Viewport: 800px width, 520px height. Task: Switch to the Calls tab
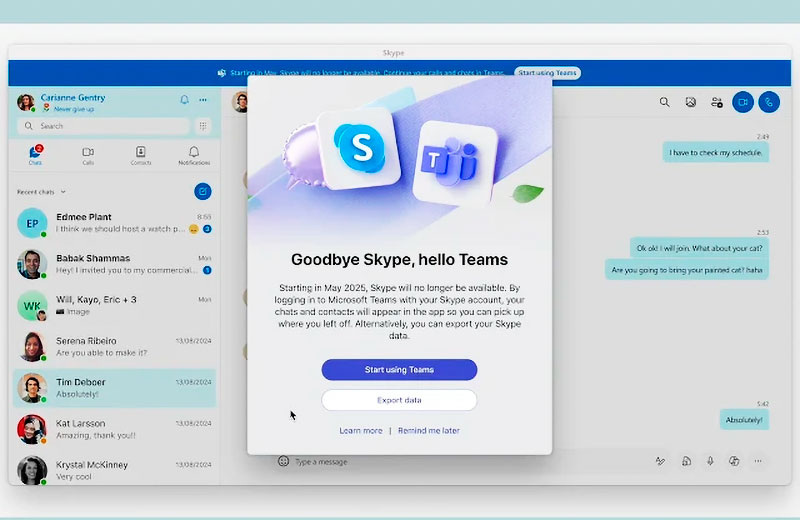88,155
